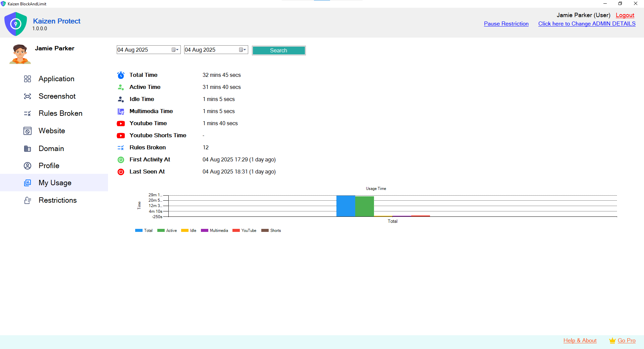Click the end date field text
Viewport: 644px width, 349px height.
[200, 50]
